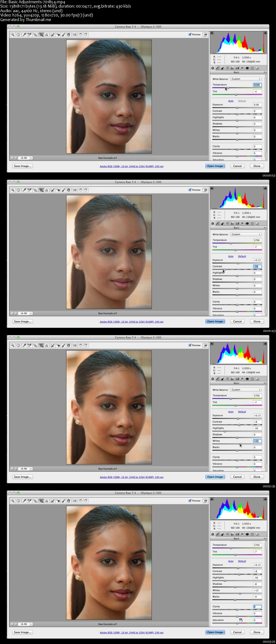Select the Graduated Filter tool in the 00:01:43 frame
This screenshot has width=276, height=644.
click(69, 190)
